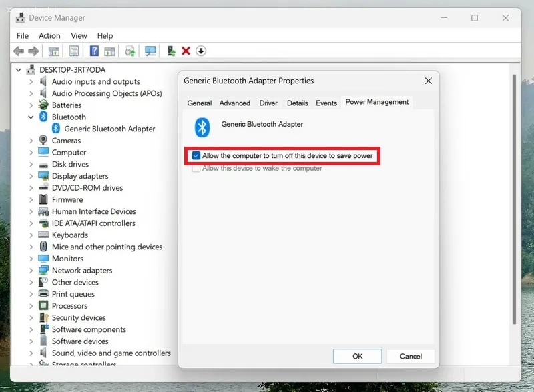Open the View menu
The width and height of the screenshot is (534, 392).
(x=79, y=36)
